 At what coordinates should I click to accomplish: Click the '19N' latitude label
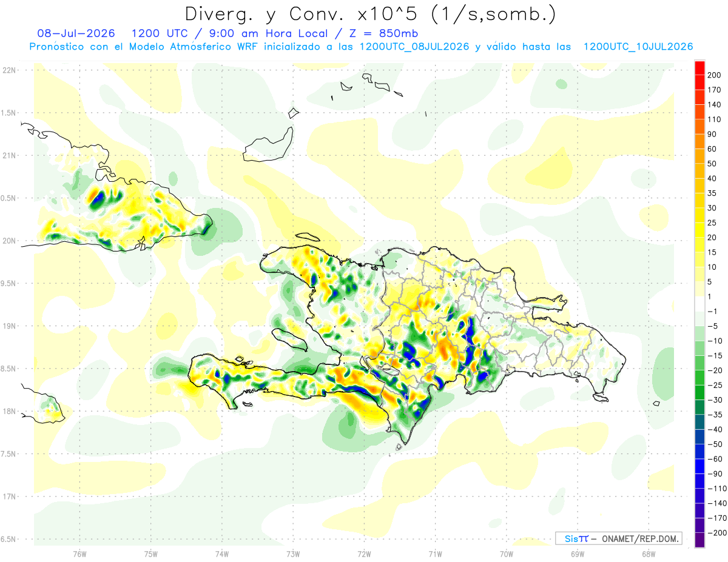point(8,326)
